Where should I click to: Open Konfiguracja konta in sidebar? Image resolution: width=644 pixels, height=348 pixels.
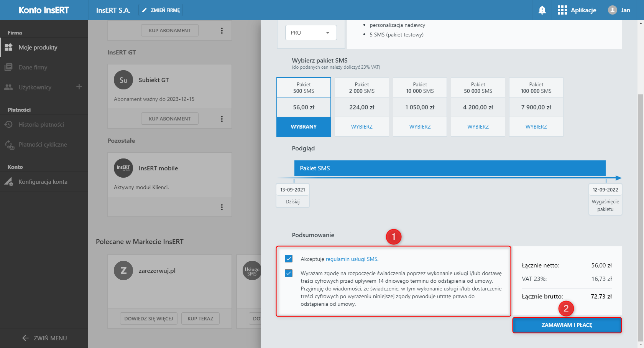(44, 182)
